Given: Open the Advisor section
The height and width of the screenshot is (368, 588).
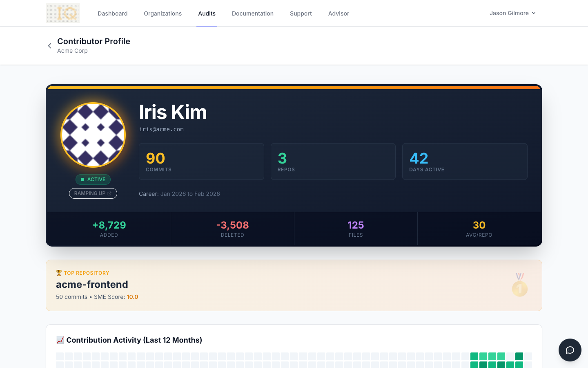Looking at the screenshot, I should [x=339, y=13].
